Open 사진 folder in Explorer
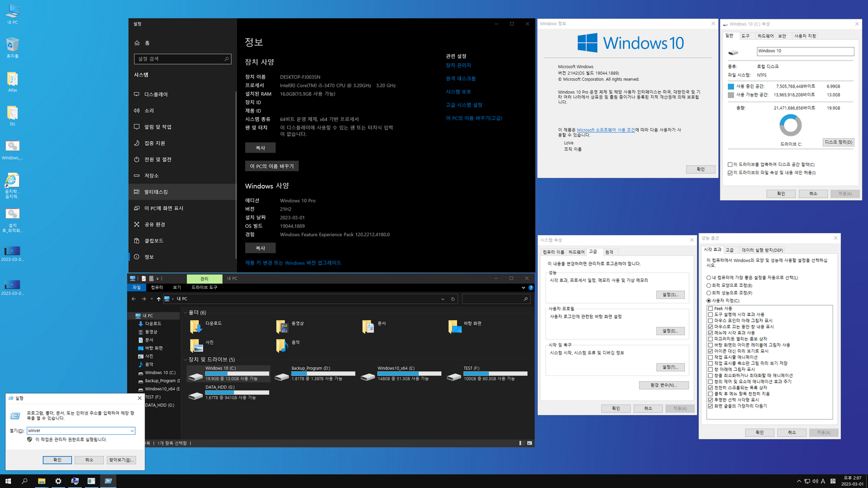This screenshot has width=868, height=488. click(202, 345)
